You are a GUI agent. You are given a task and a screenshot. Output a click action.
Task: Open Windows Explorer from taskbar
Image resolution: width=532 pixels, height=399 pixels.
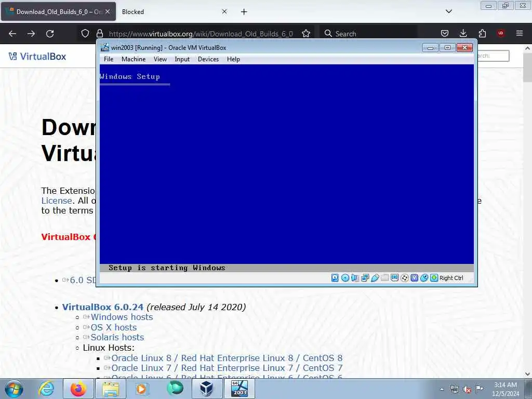(x=111, y=389)
